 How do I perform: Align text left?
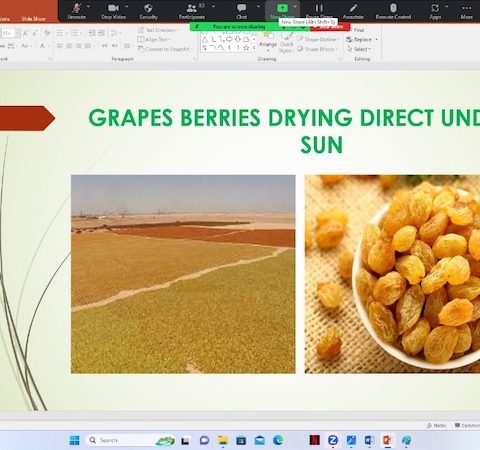pos(60,46)
